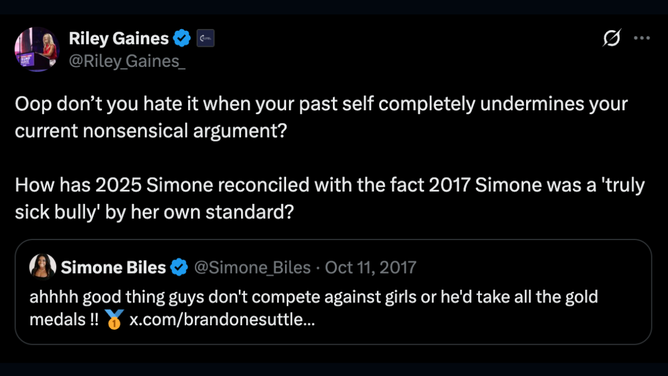
Task: Click the square affiliation badge beside Riley Gaines
Action: coord(205,38)
